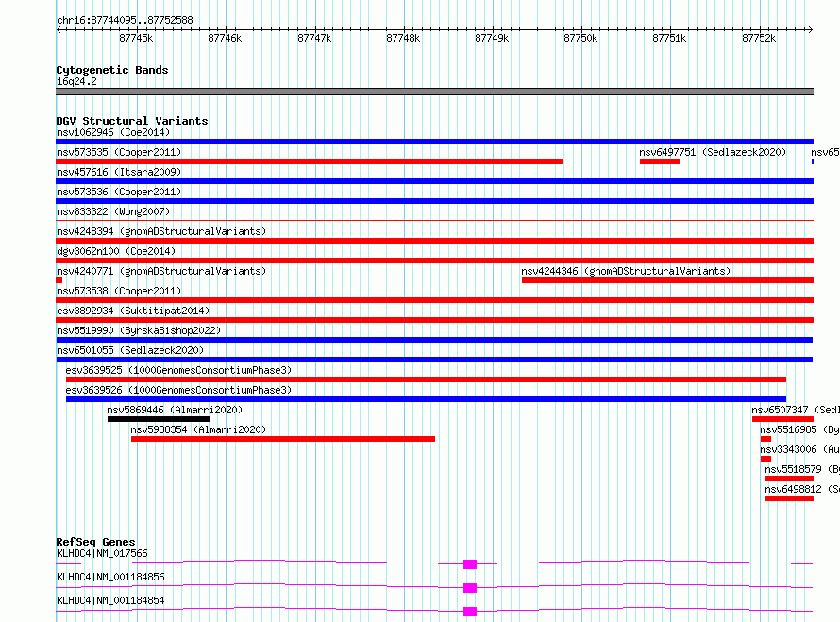Click the chr16:87744095..87752588 coordinates label

coord(125,21)
